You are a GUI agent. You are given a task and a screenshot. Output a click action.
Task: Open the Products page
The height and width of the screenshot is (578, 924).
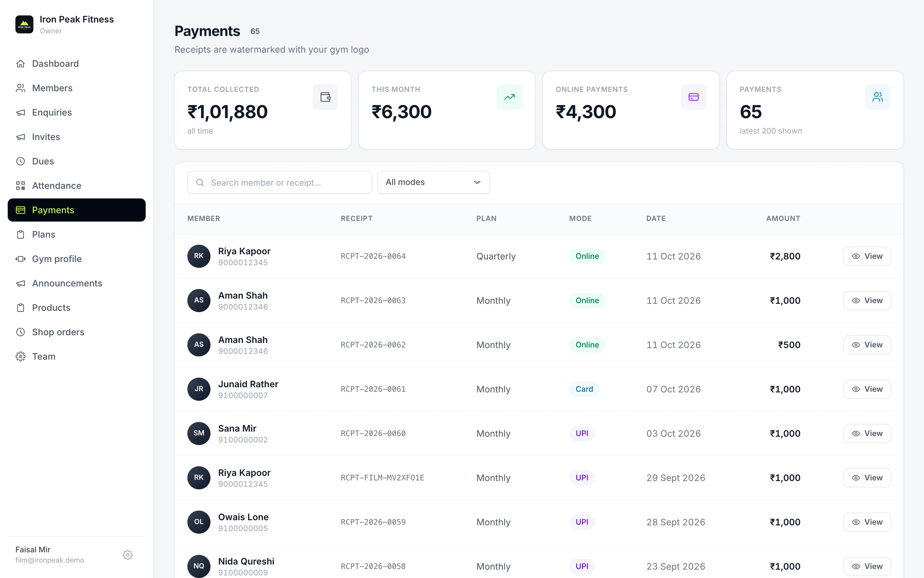pos(76,308)
